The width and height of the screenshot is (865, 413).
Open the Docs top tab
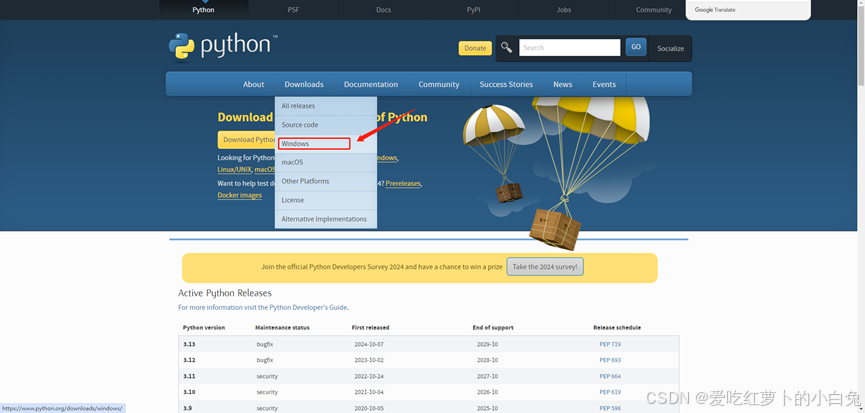[x=383, y=10]
